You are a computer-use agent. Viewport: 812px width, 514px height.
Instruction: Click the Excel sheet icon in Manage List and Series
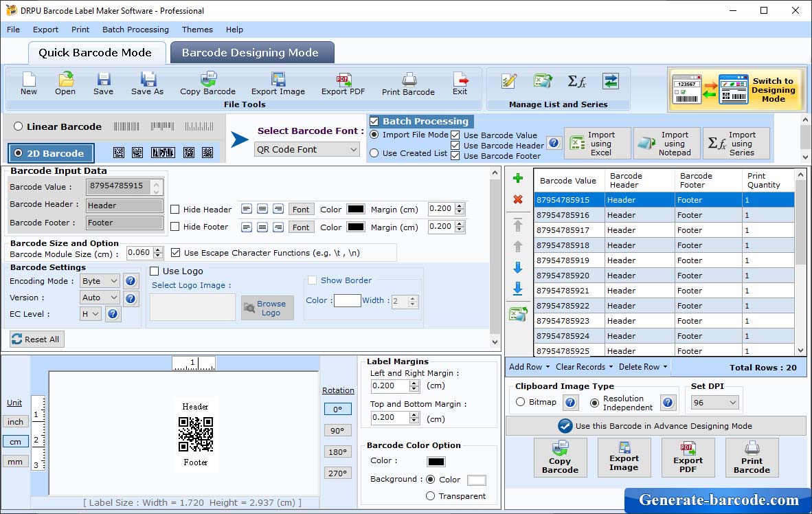click(x=543, y=81)
